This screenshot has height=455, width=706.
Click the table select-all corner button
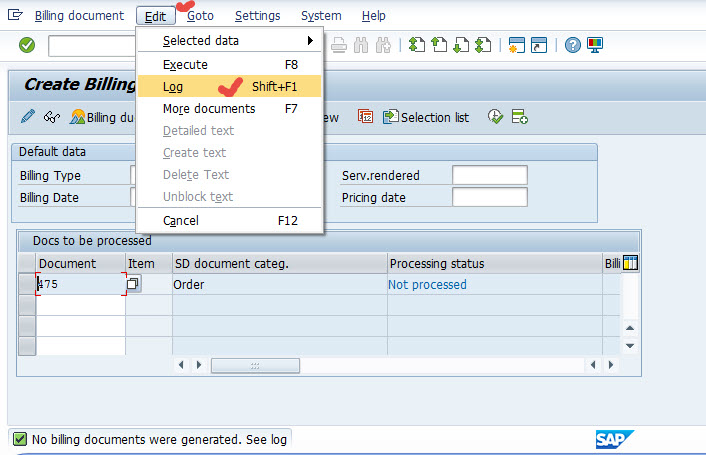[27, 263]
